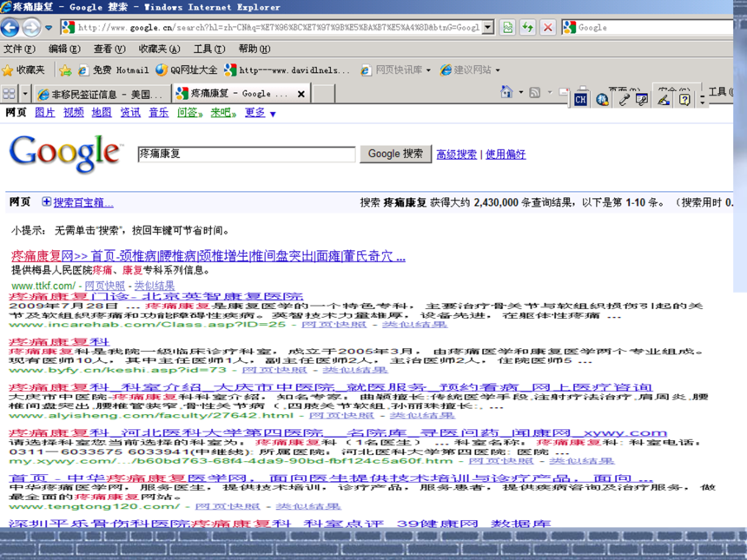Open the 更多 (More) dropdown on Google
747x560 pixels.
260,113
